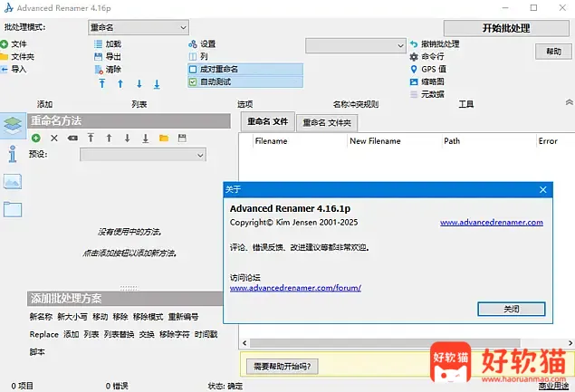This screenshot has height=392, width=575.
Task: Click Close button (关闭) in About dialog
Action: [512, 309]
